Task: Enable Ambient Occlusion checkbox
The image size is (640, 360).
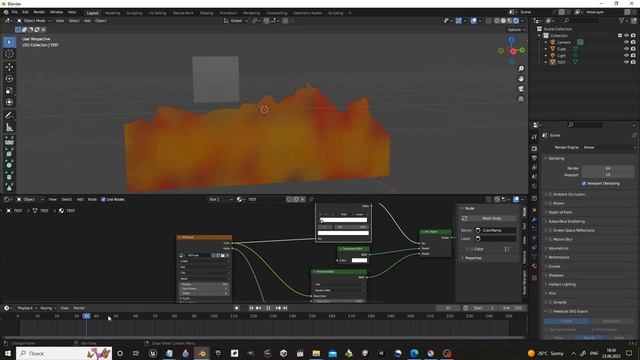Action: [x=550, y=194]
